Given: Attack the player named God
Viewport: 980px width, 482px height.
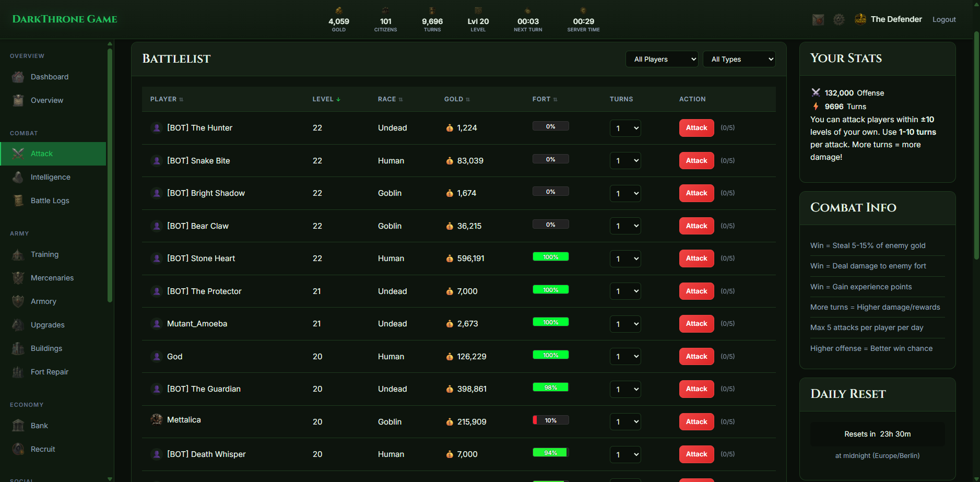Looking at the screenshot, I should [696, 357].
